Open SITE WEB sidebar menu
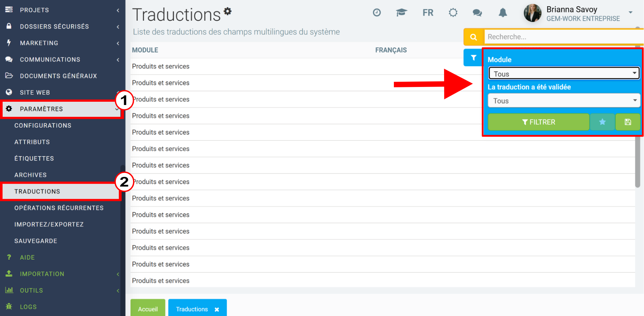 pyautogui.click(x=35, y=93)
